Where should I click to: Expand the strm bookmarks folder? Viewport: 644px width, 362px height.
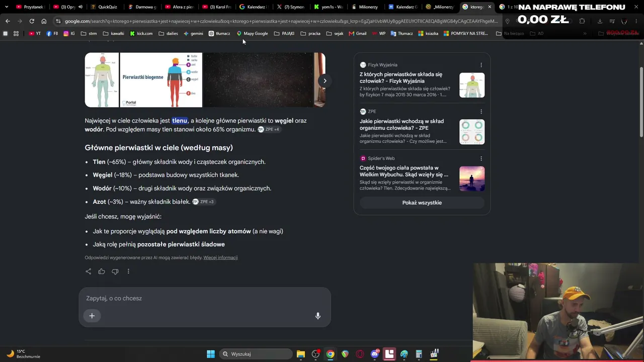click(89, 34)
